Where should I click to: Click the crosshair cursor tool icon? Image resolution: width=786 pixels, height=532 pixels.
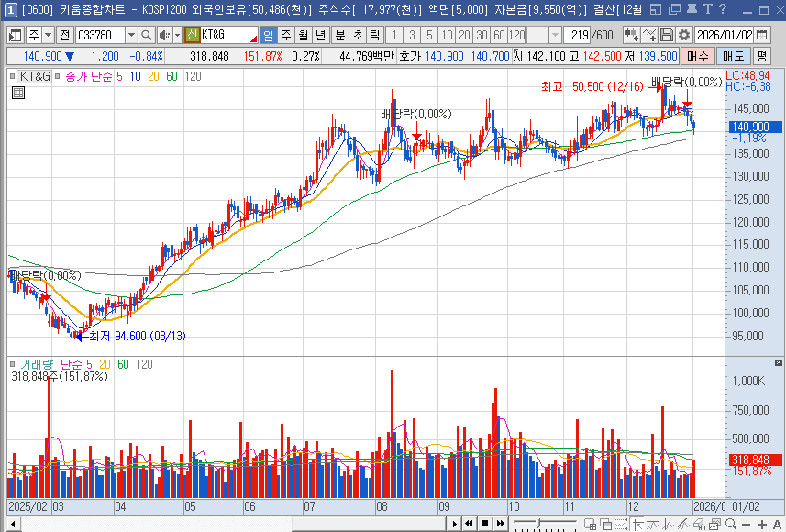[x=638, y=525]
